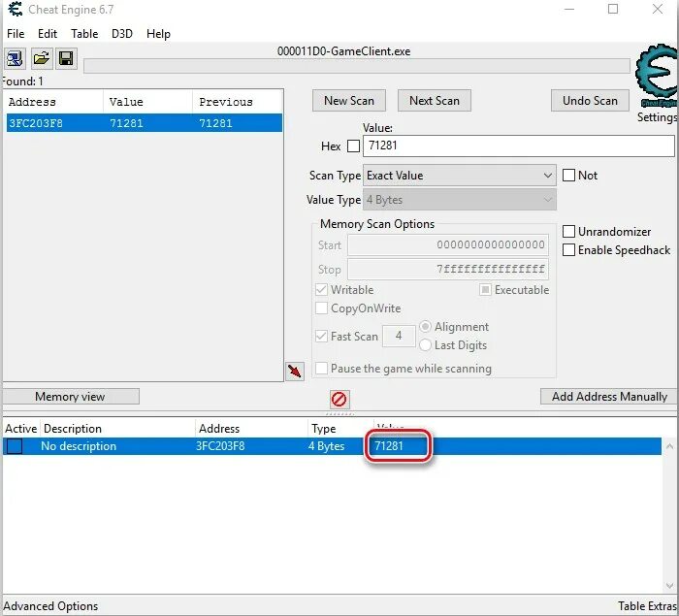Click Address column header in results list
Viewport: 679px width, 616px height.
(x=54, y=102)
